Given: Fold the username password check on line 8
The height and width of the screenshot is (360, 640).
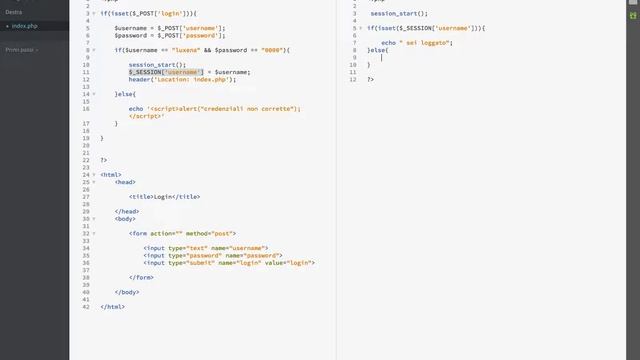Looking at the screenshot, I should 94,50.
